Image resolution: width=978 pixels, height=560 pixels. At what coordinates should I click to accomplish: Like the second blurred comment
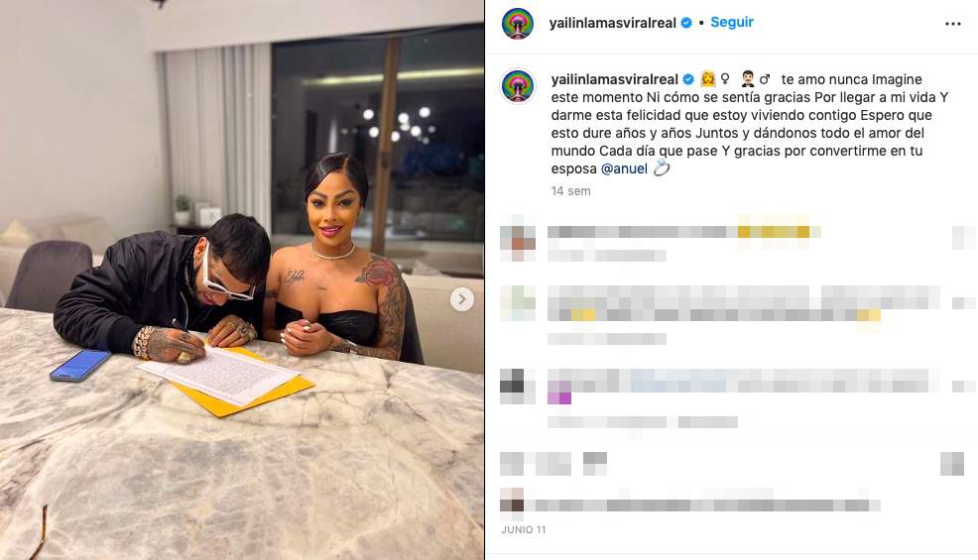(x=963, y=303)
